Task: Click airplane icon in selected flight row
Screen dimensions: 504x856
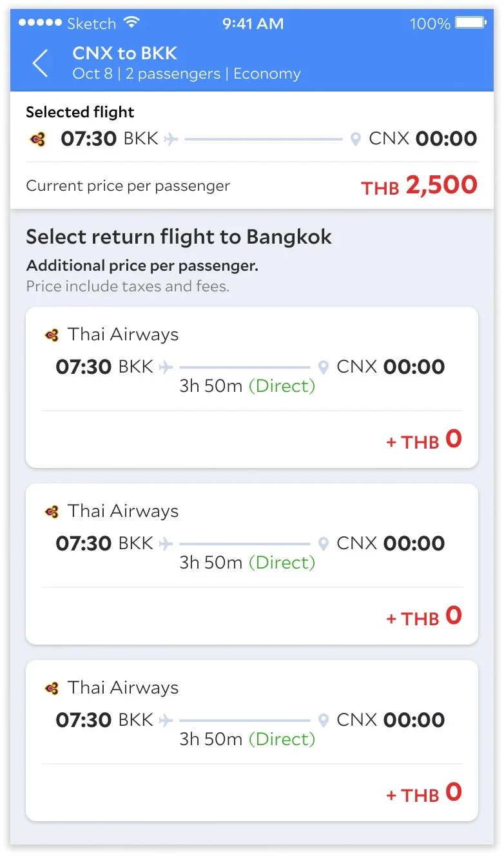Action: 171,139
